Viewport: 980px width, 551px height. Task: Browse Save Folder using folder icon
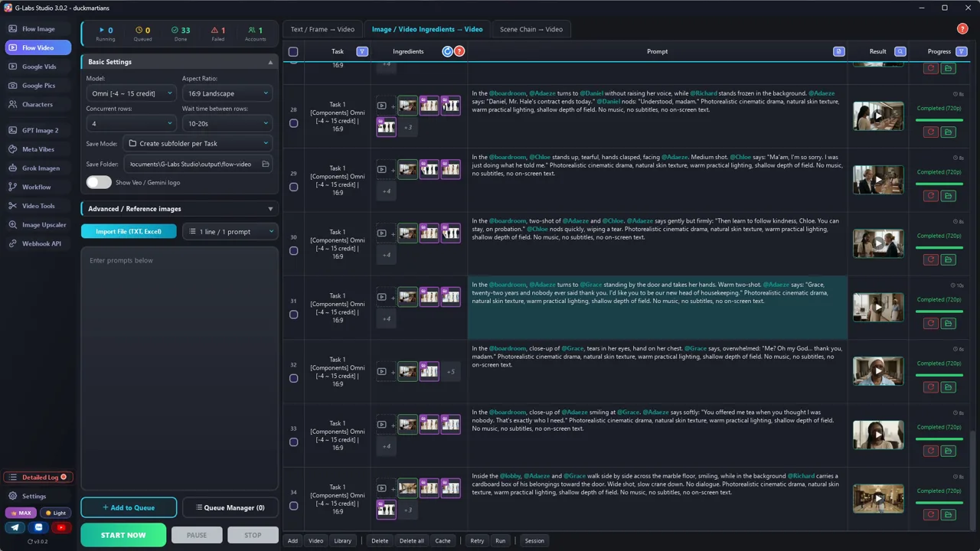[x=266, y=164]
